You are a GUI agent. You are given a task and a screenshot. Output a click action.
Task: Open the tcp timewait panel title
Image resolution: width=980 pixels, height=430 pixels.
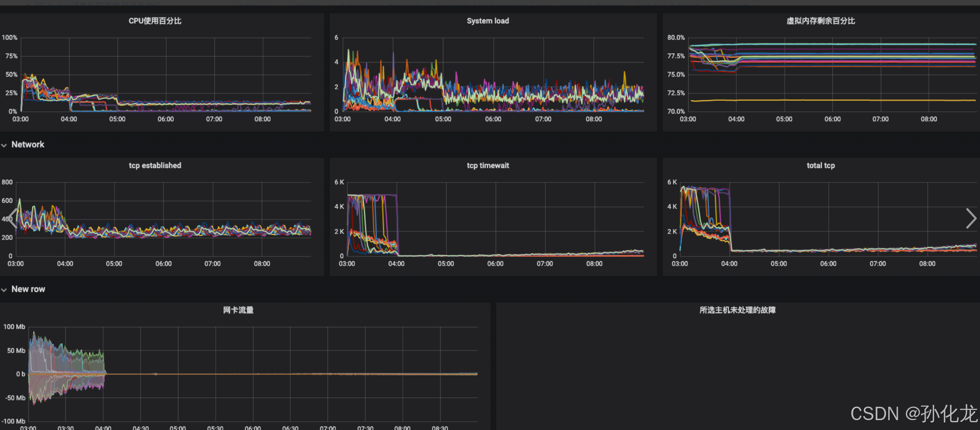coord(487,166)
